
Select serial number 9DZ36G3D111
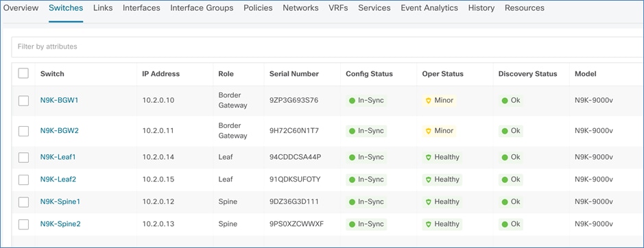[294, 201]
